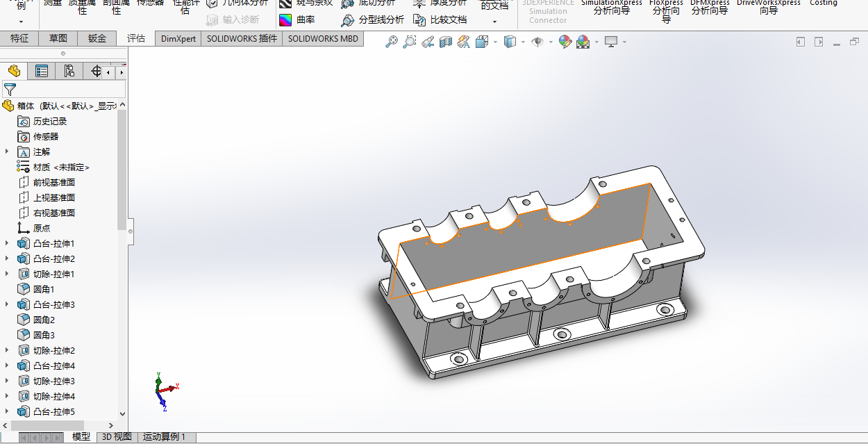Expand the 注解 annotations folder
The image size is (868, 444).
[x=8, y=151]
